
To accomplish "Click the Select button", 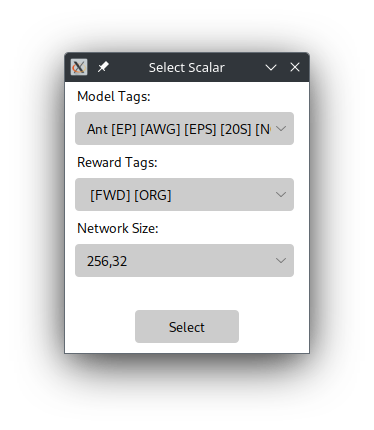I will pyautogui.click(x=187, y=327).
